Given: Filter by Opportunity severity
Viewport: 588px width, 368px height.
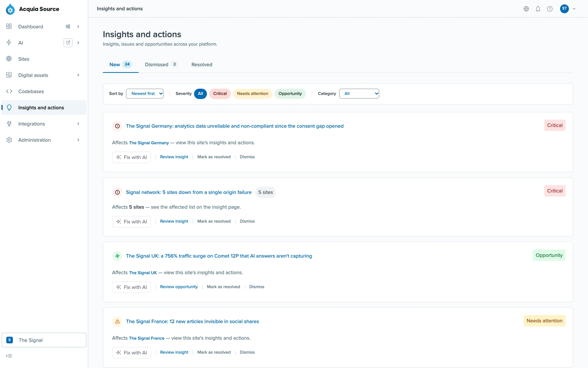Looking at the screenshot, I should [290, 94].
